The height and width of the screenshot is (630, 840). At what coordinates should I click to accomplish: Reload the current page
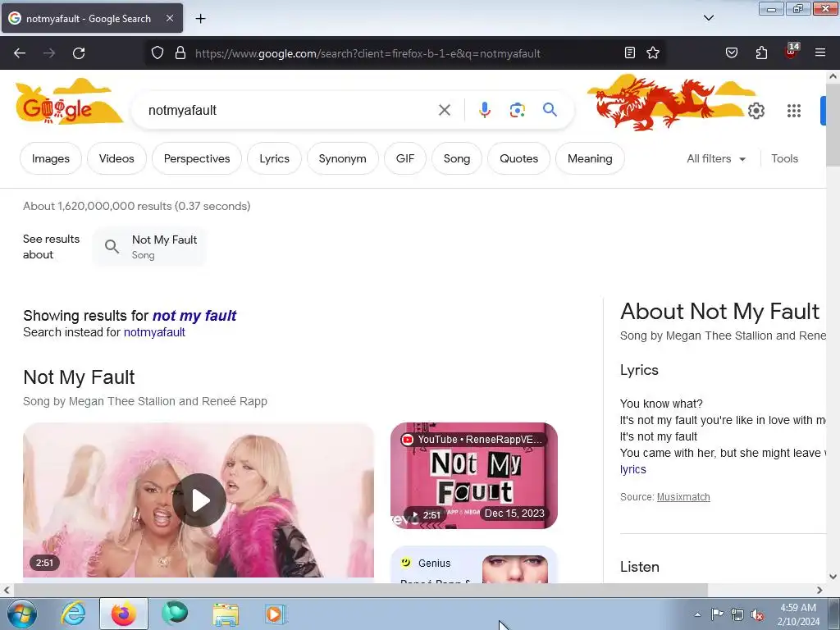(x=79, y=53)
